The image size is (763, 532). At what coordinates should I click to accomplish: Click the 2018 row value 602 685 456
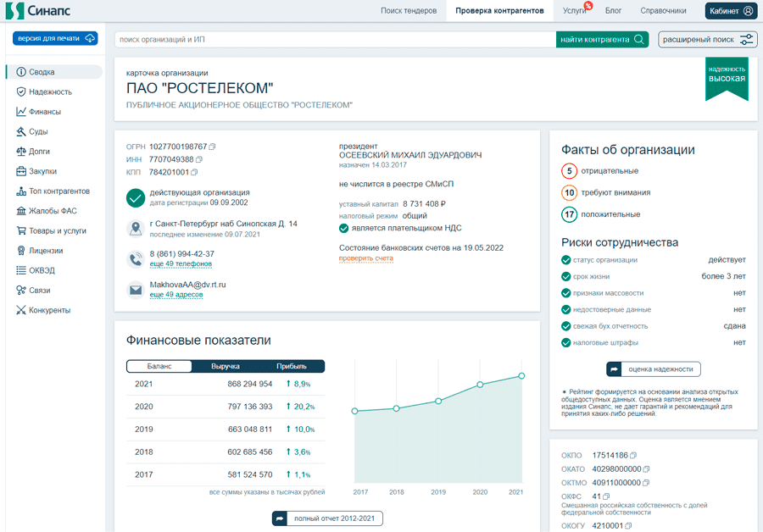click(x=249, y=452)
